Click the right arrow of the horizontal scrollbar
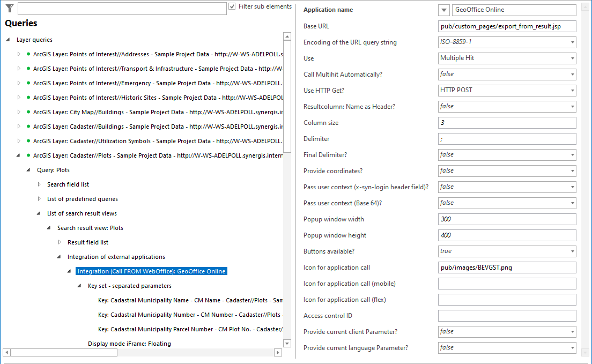This screenshot has height=364, width=592. pyautogui.click(x=278, y=352)
